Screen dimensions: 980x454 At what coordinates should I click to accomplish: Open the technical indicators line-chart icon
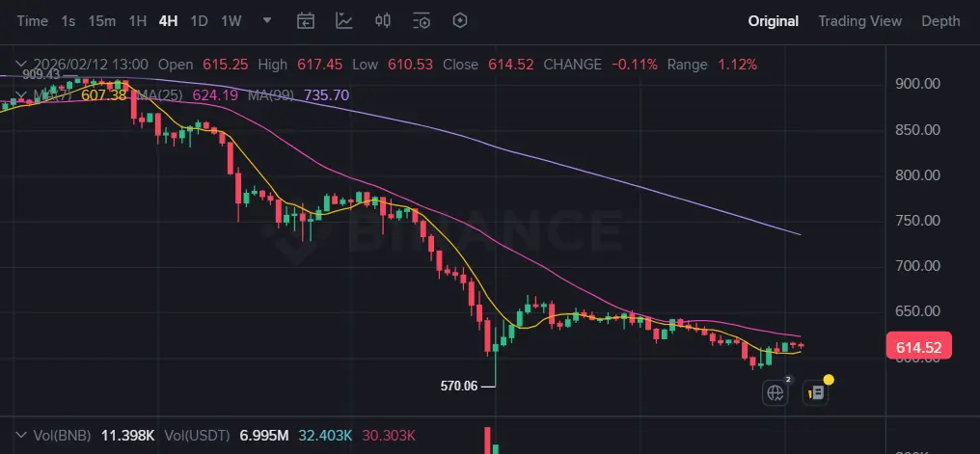[x=343, y=20]
